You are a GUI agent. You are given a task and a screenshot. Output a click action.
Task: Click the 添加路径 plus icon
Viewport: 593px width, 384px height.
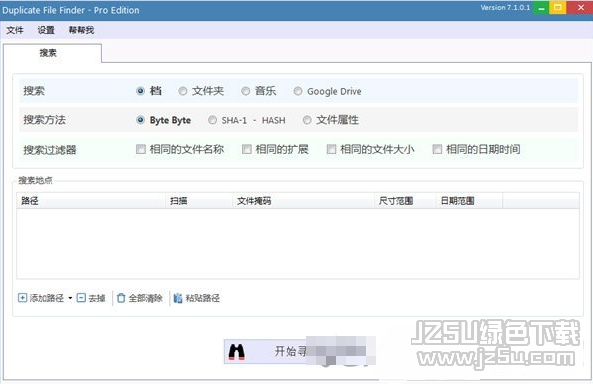pyautogui.click(x=22, y=298)
